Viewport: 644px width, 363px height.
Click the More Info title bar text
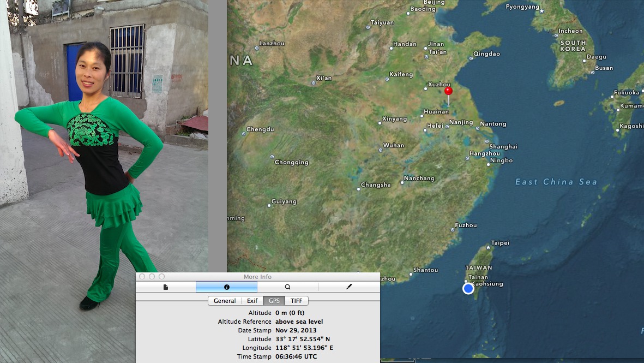tap(257, 277)
